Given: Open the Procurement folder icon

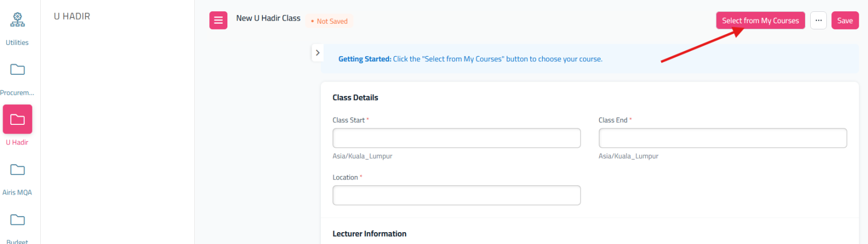Looking at the screenshot, I should click(x=18, y=69).
